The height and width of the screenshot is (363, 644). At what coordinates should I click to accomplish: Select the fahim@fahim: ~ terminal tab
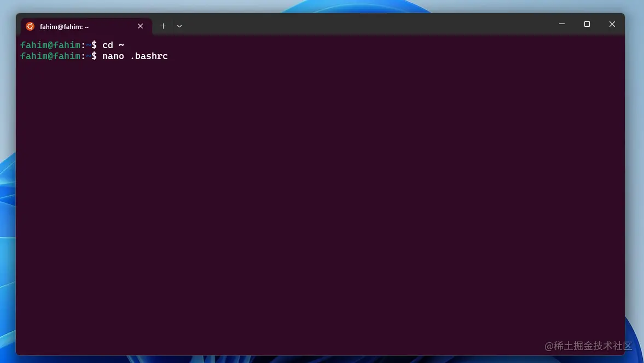pos(86,26)
